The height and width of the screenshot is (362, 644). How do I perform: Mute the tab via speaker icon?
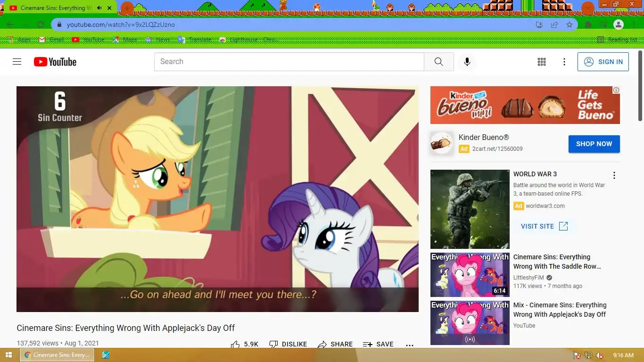99,8
